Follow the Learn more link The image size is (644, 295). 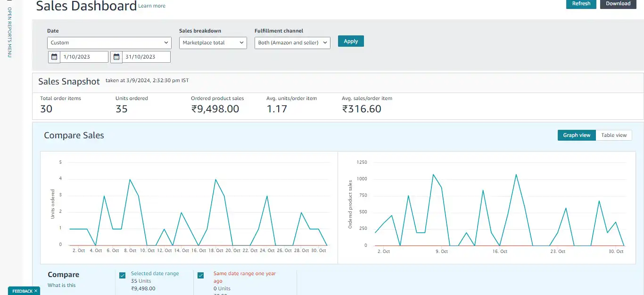point(152,6)
